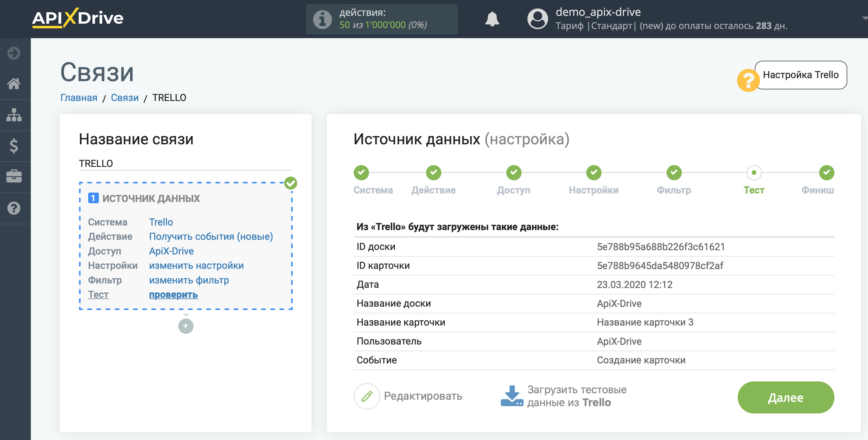Click the ID доски row label

click(x=376, y=247)
